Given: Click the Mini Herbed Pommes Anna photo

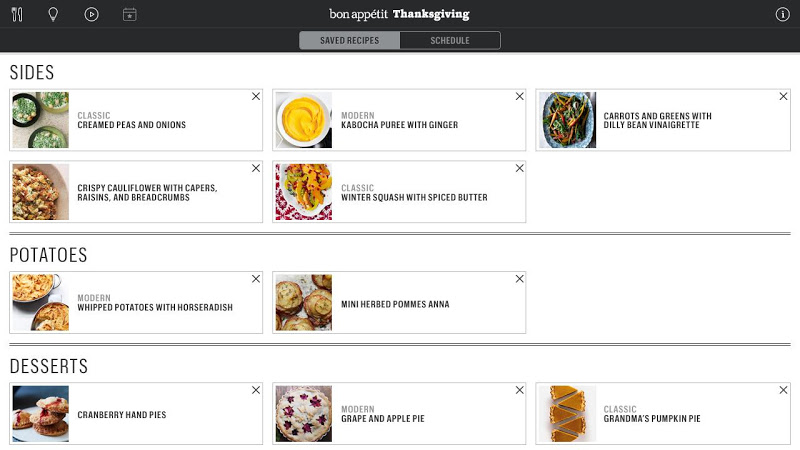Looking at the screenshot, I should tap(304, 303).
